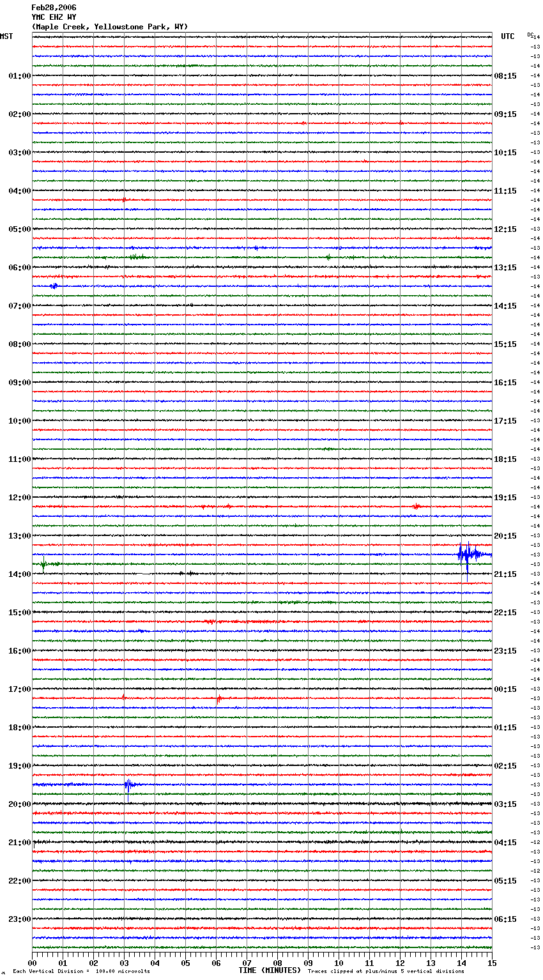Select the 06:00 MST row label
The width and height of the screenshot is (543, 980).
(20, 268)
